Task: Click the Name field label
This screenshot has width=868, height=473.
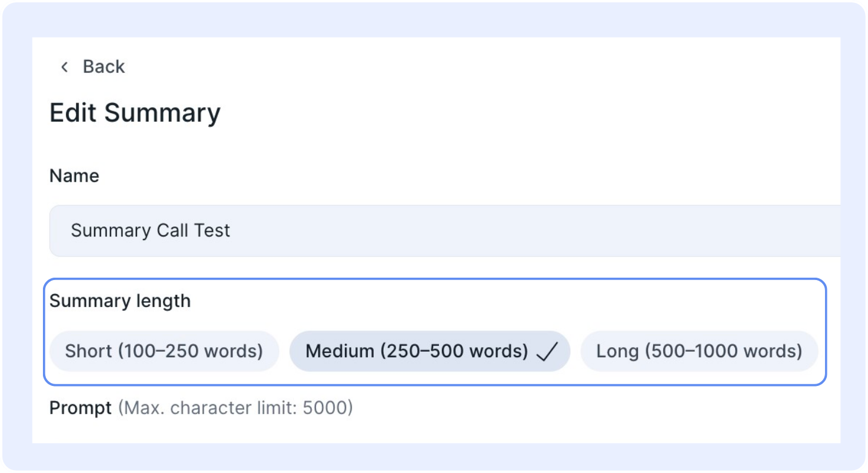Action: click(74, 176)
